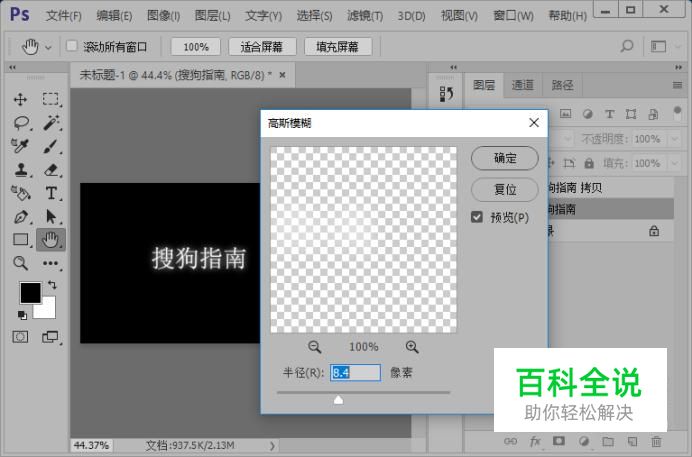
Task: Click the fx layer style icon
Action: point(535,441)
